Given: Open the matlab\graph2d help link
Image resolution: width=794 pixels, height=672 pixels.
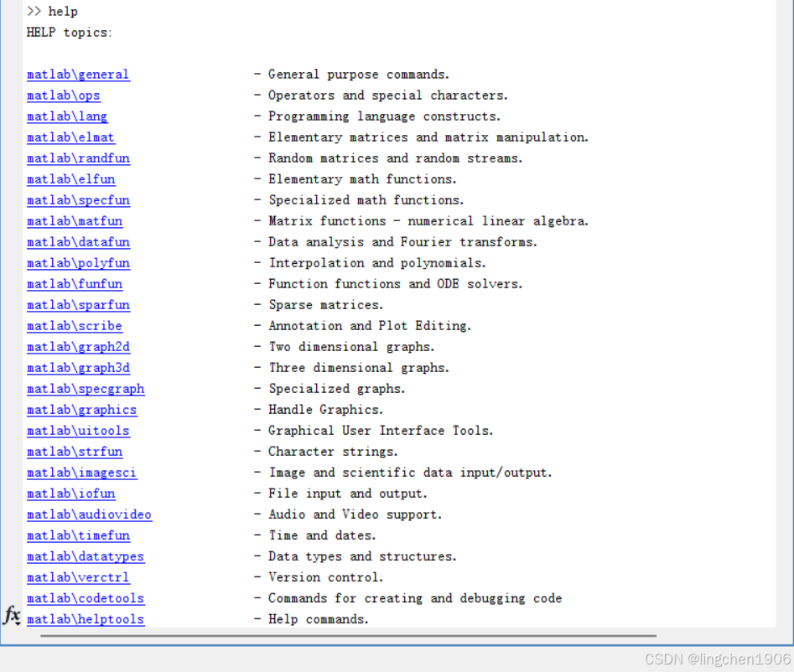Looking at the screenshot, I should coord(78,347).
